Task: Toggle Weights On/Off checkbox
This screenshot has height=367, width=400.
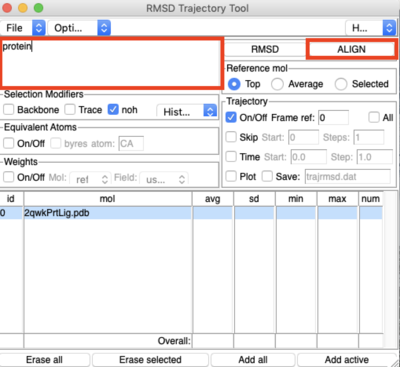Action: [x=9, y=177]
